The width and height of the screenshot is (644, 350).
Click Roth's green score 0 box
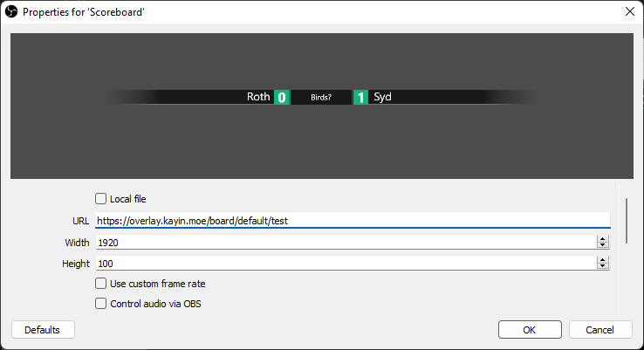282,98
